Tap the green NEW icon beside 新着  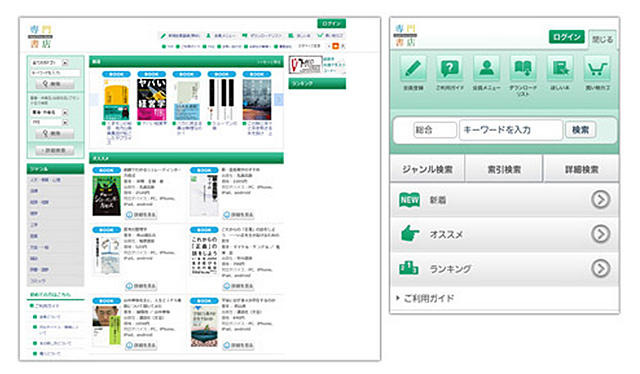point(409,200)
